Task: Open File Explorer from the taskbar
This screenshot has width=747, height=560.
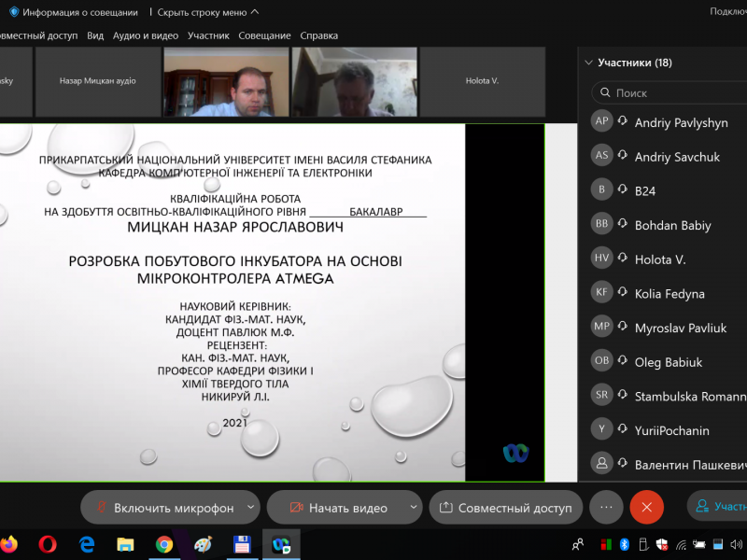Action: [x=125, y=543]
